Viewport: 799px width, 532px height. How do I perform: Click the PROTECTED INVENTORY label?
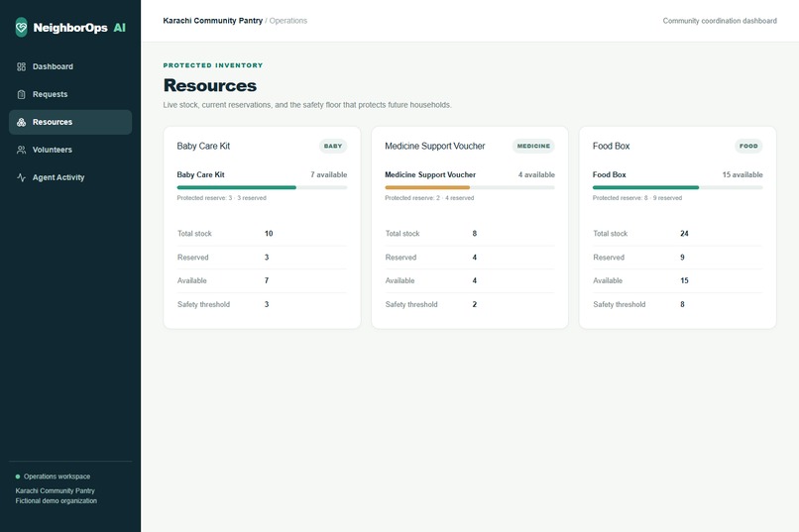[x=213, y=65]
